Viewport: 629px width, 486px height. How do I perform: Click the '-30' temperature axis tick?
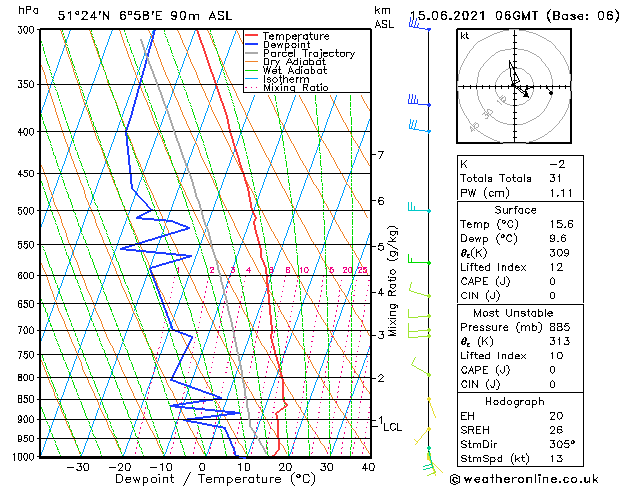[x=77, y=467]
